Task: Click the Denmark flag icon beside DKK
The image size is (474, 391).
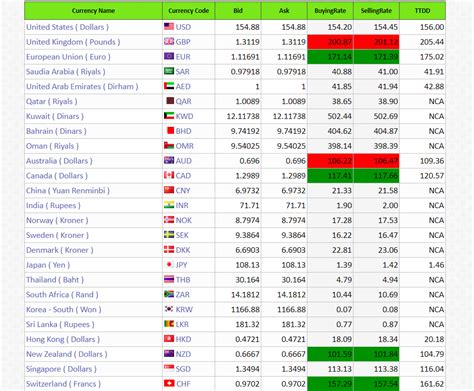Action: (169, 249)
